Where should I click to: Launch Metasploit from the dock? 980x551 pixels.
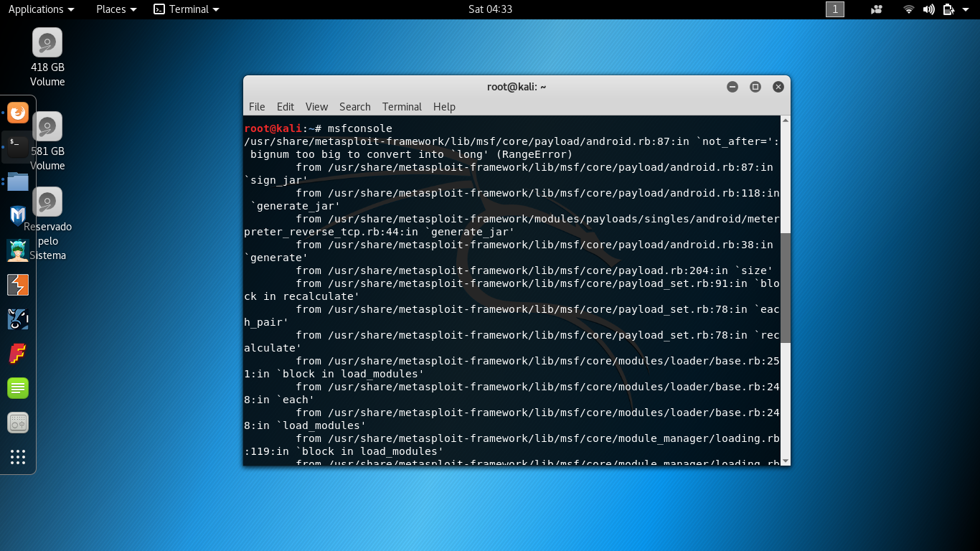(18, 216)
